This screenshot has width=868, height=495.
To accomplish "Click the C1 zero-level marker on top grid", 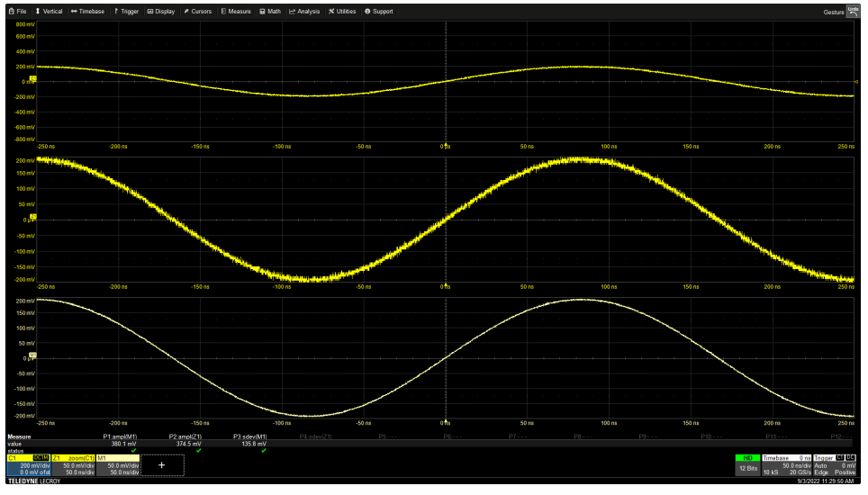I will (x=33, y=79).
